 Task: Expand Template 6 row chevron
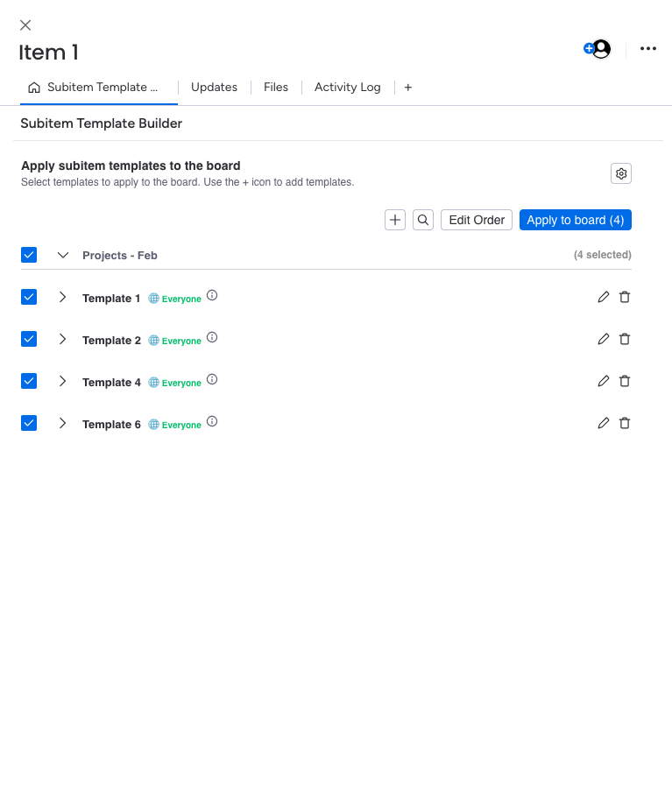[x=62, y=423]
